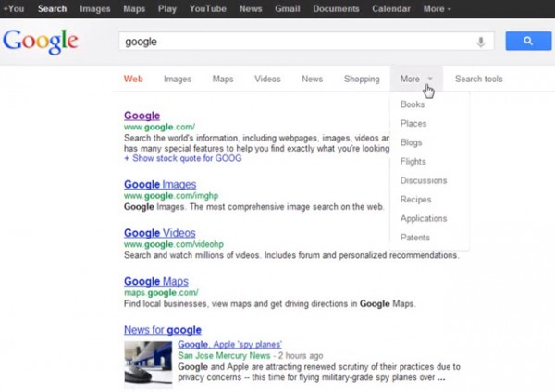Open the Search tools options
Viewport: 555px width, 392px height.
click(478, 80)
